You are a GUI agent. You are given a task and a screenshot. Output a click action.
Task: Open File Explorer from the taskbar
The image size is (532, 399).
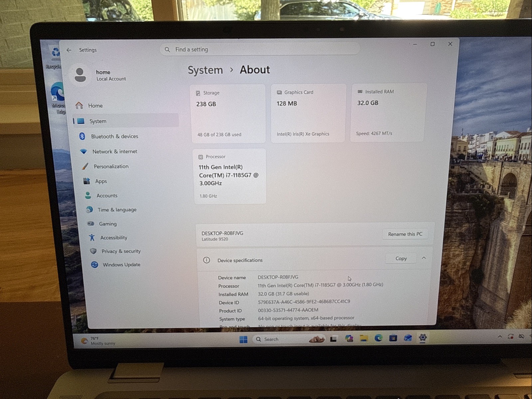tap(364, 339)
